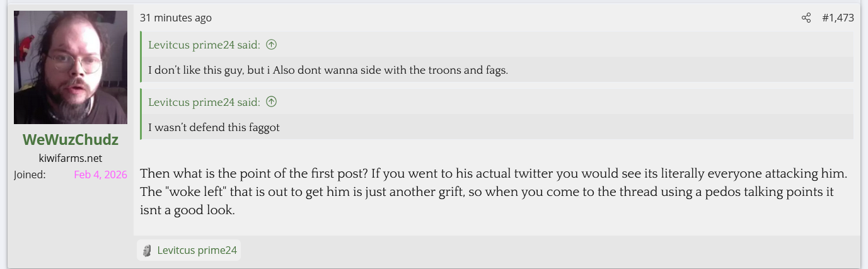Click "Levitcus prime24" in the reactions bar
The height and width of the screenshot is (269, 868).
[197, 251]
